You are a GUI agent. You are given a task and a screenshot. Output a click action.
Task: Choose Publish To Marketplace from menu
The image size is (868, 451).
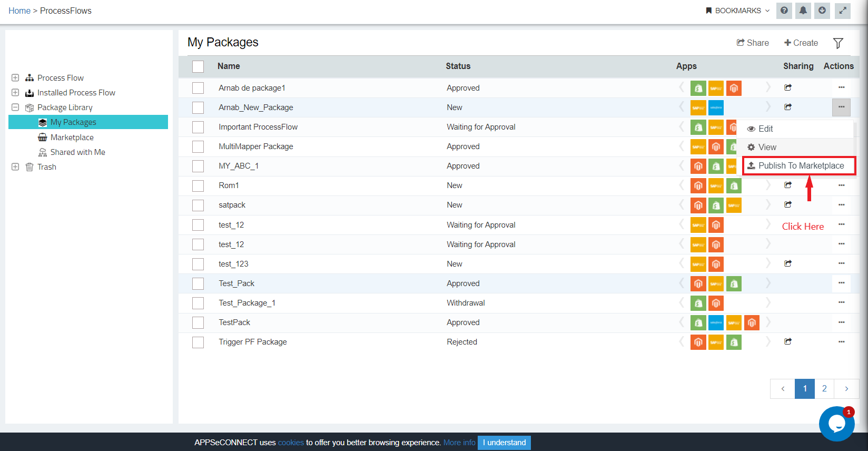[x=800, y=165]
